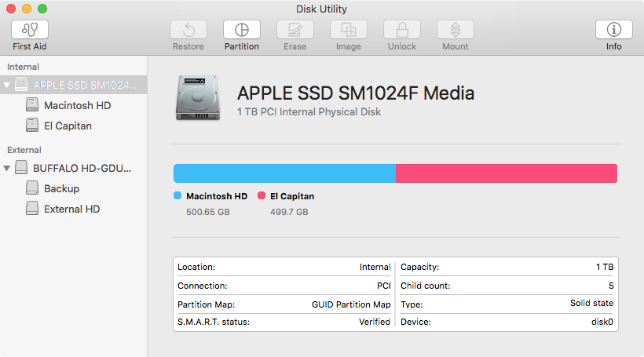
Task: Select External HD volume
Action: (x=71, y=209)
